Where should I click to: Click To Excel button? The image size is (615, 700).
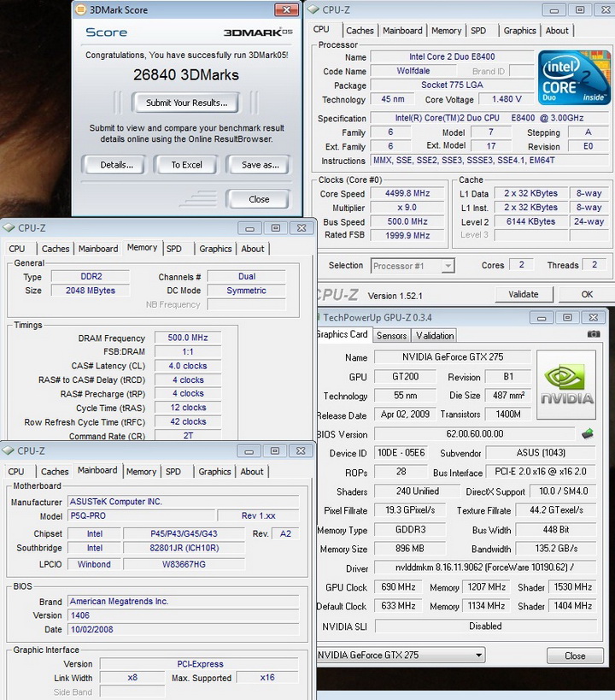pyautogui.click(x=186, y=165)
